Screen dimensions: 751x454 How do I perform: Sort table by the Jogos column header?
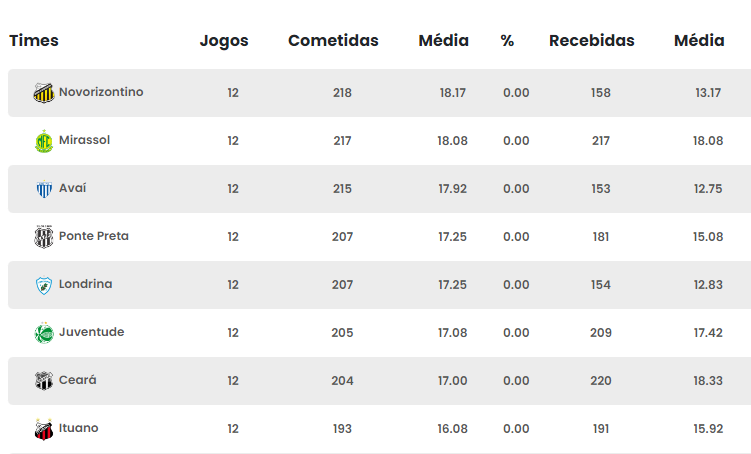224,41
